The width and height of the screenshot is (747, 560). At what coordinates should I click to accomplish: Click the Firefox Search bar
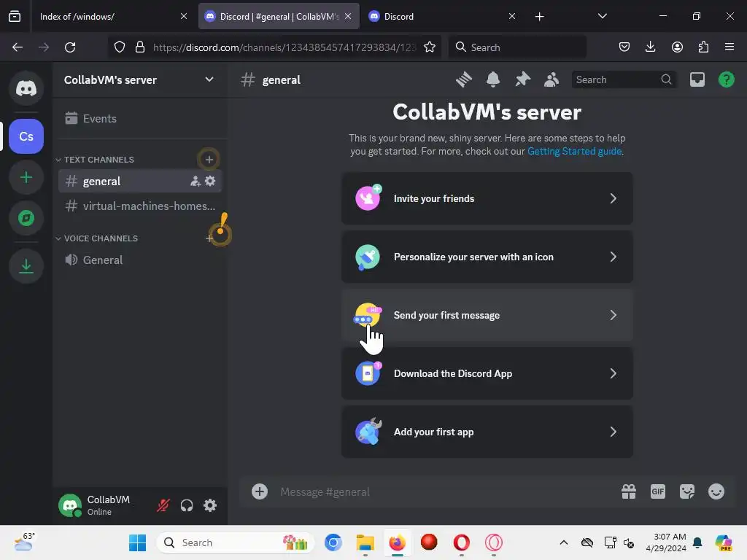point(517,47)
